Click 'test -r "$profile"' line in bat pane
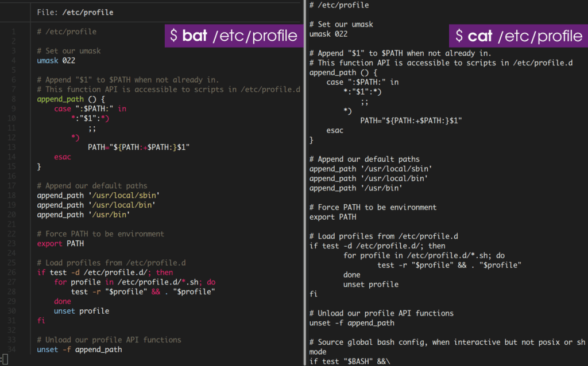The image size is (588, 366). coord(143,292)
